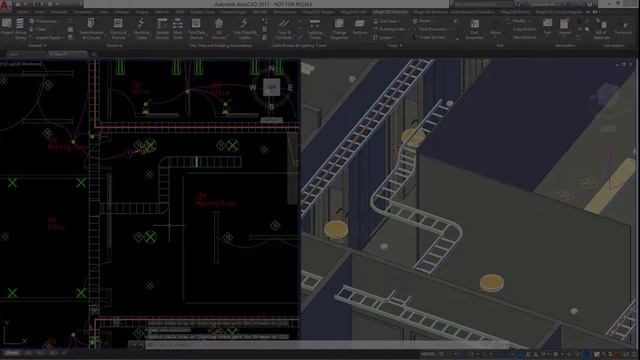
Task: Open the Legend tool
Action: (x=565, y=27)
